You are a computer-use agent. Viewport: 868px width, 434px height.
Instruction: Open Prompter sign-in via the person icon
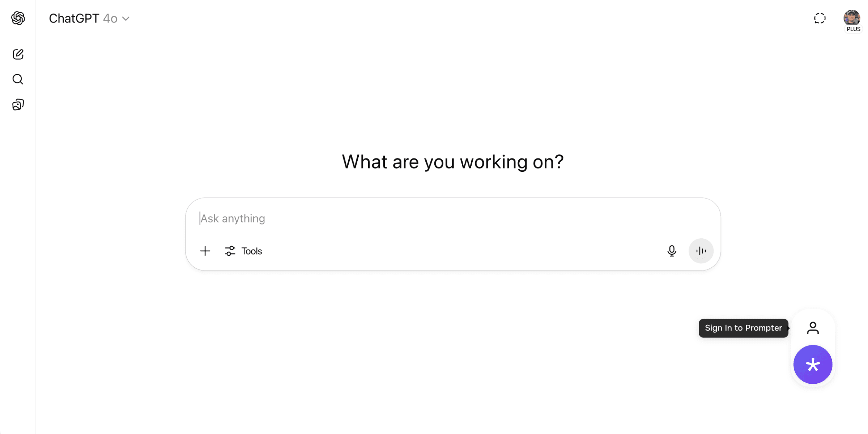coord(813,328)
